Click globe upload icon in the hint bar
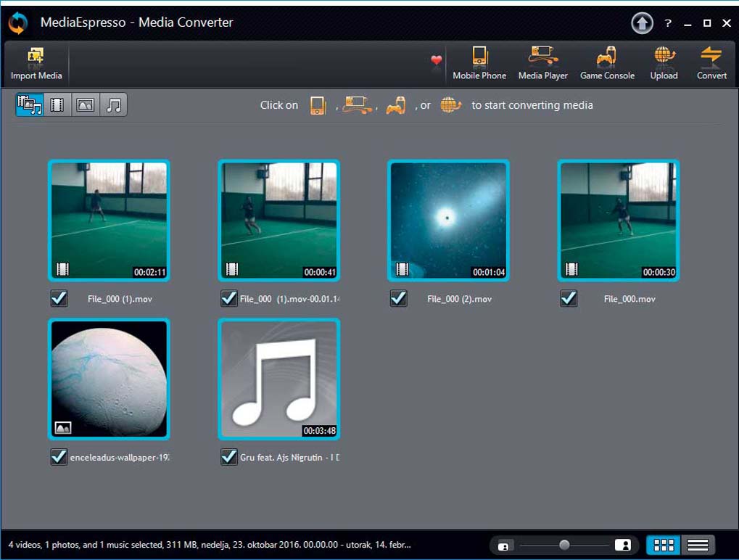This screenshot has height=560, width=739. click(450, 104)
